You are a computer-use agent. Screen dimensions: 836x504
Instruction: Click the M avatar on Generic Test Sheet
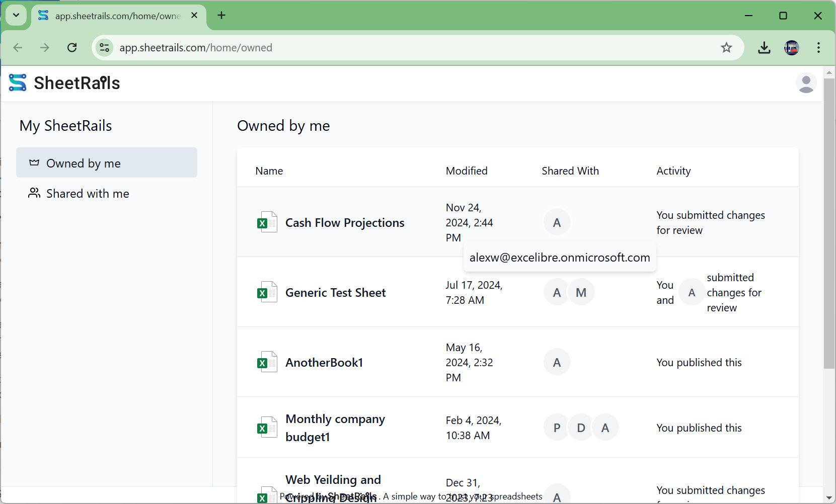[581, 292]
